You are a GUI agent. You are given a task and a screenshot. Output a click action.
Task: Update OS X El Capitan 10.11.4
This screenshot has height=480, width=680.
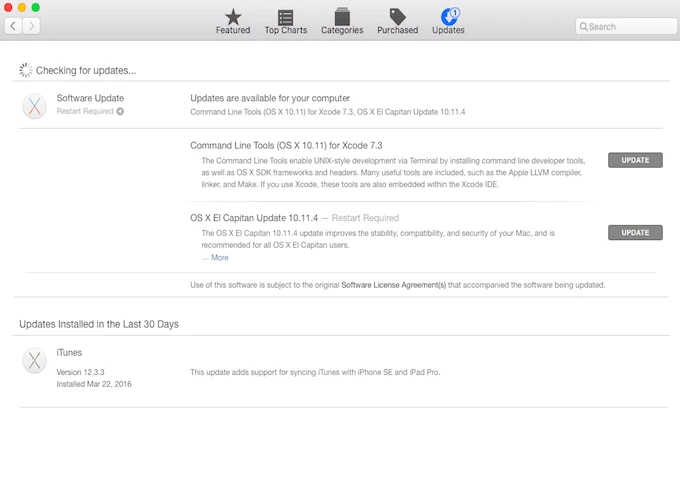coord(635,232)
